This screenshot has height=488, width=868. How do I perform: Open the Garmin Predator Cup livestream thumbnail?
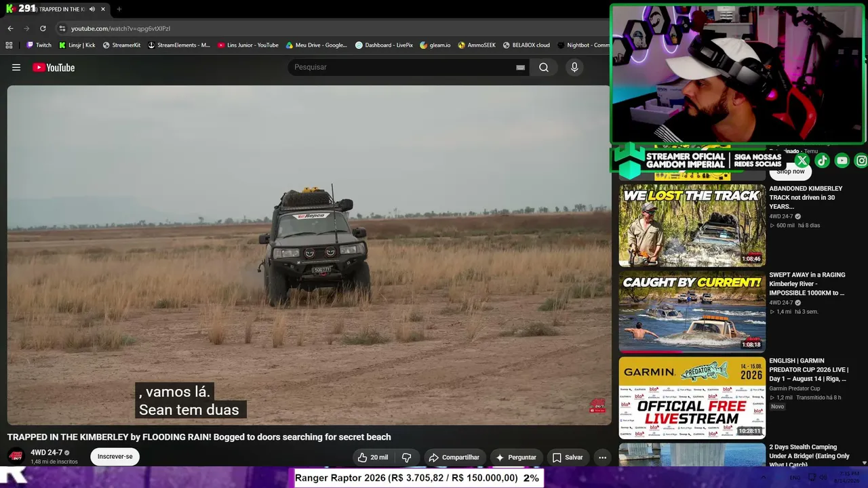tap(692, 398)
